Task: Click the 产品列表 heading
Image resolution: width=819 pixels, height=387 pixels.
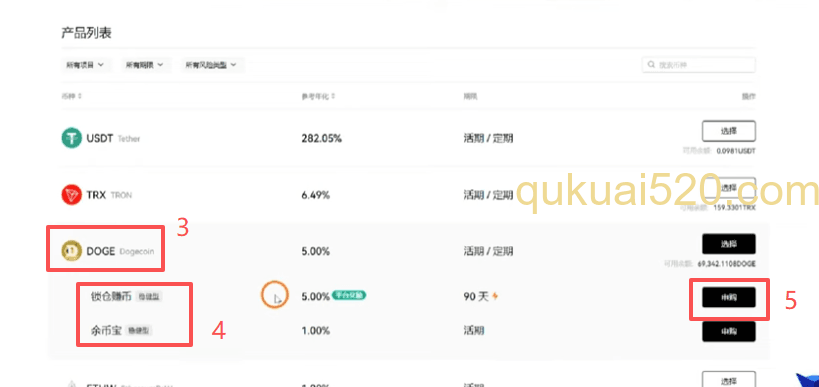Action: click(86, 33)
